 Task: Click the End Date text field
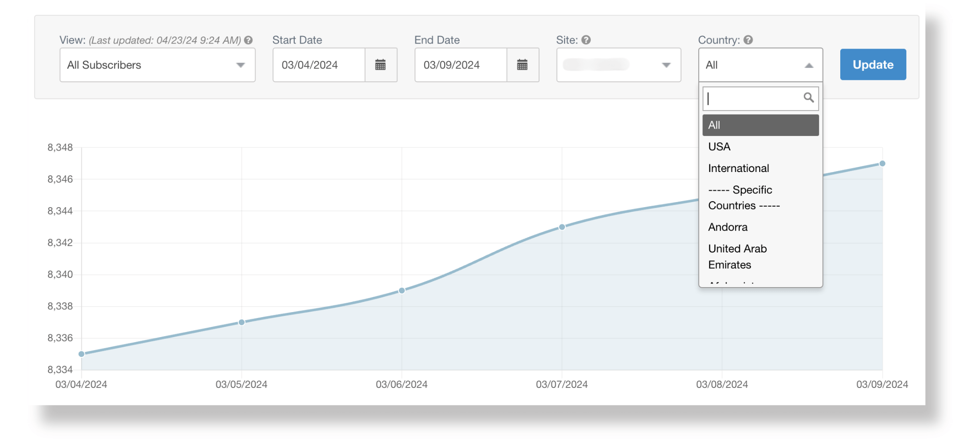coord(461,65)
